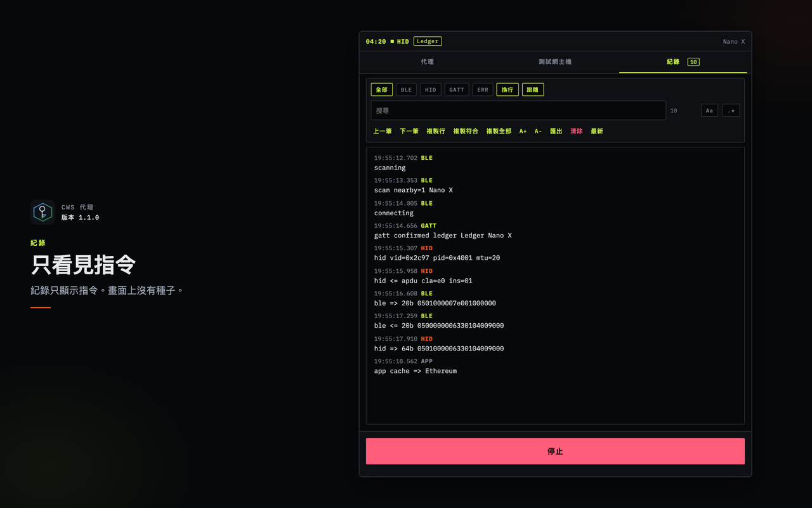Click timestamp 19:55:18.562 of APP entry

[x=396, y=361]
